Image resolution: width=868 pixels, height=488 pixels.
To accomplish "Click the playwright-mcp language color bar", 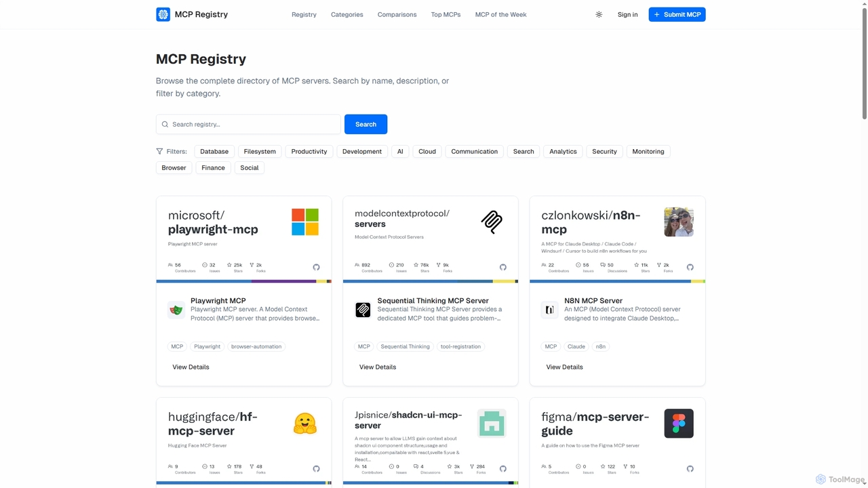I will point(244,281).
